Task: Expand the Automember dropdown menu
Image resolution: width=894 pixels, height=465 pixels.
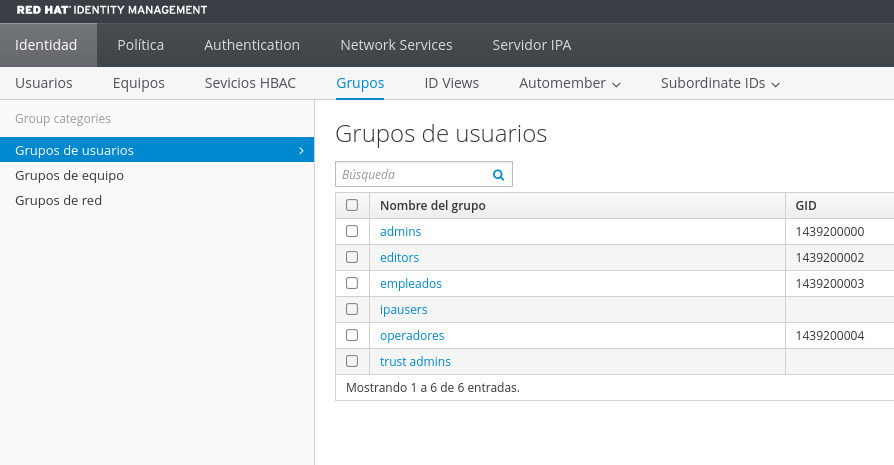Action: (570, 83)
